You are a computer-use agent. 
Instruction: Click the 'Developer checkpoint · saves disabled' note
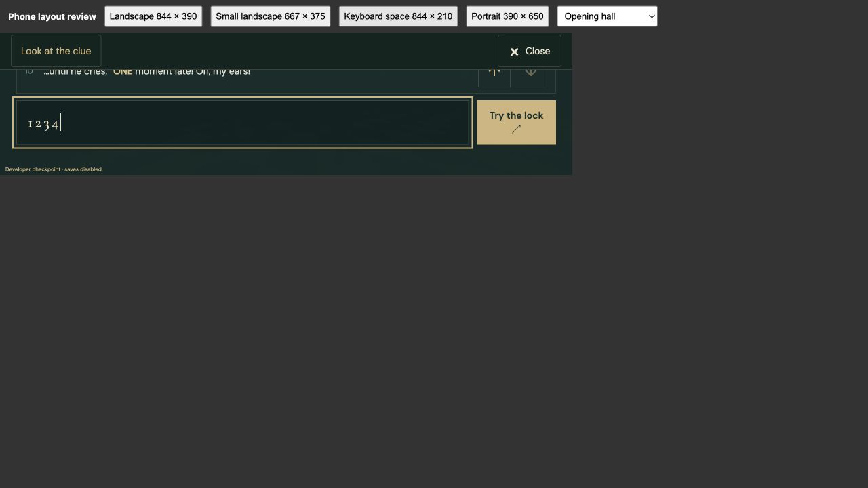tap(54, 169)
